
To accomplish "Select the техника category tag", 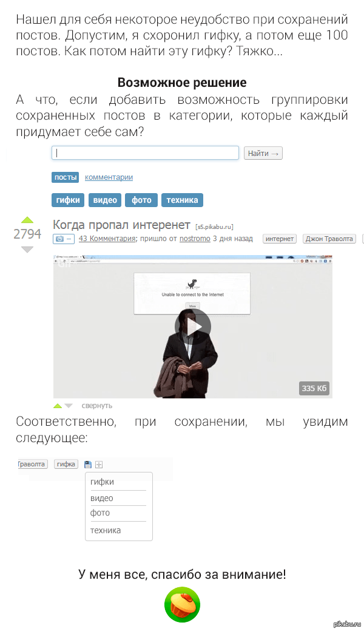I will (182, 200).
